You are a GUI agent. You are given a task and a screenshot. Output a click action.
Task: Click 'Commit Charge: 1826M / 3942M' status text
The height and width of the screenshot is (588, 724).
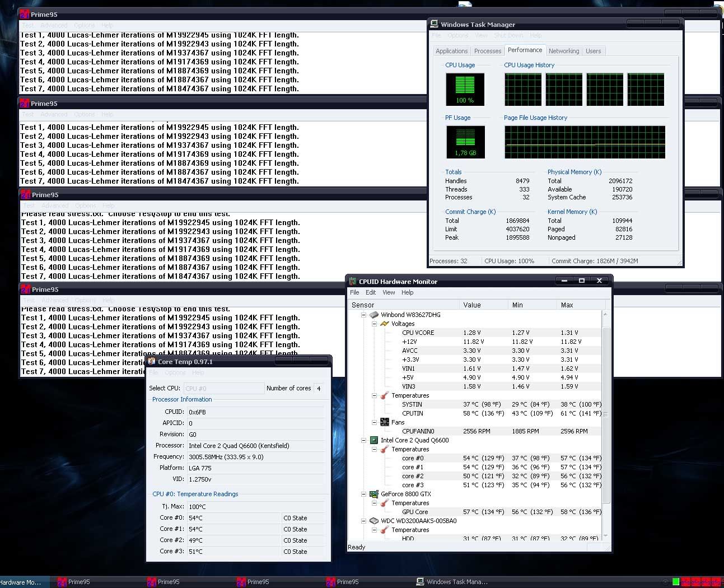(x=595, y=261)
